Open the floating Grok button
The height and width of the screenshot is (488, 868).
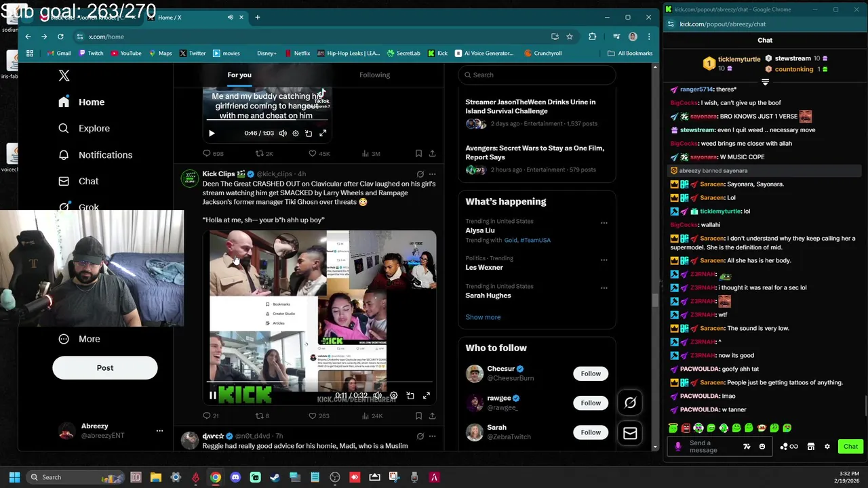(630, 403)
